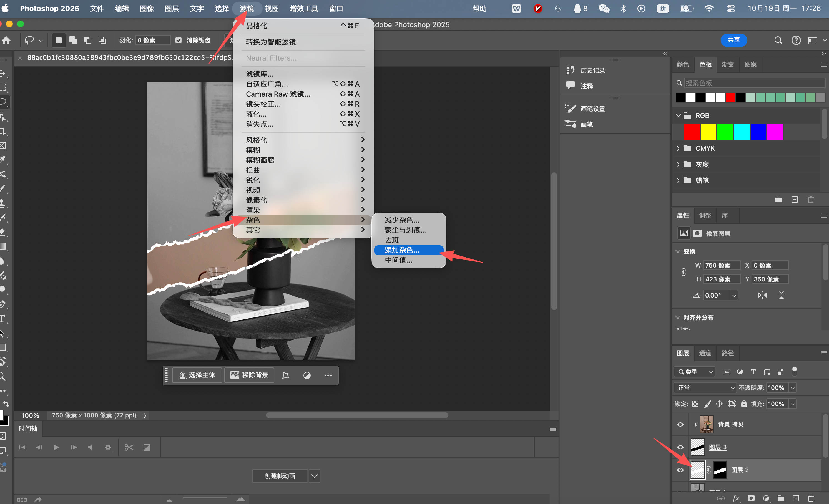The image size is (829, 504).
Task: Toggle the layer filter on/off switch
Action: (x=794, y=371)
